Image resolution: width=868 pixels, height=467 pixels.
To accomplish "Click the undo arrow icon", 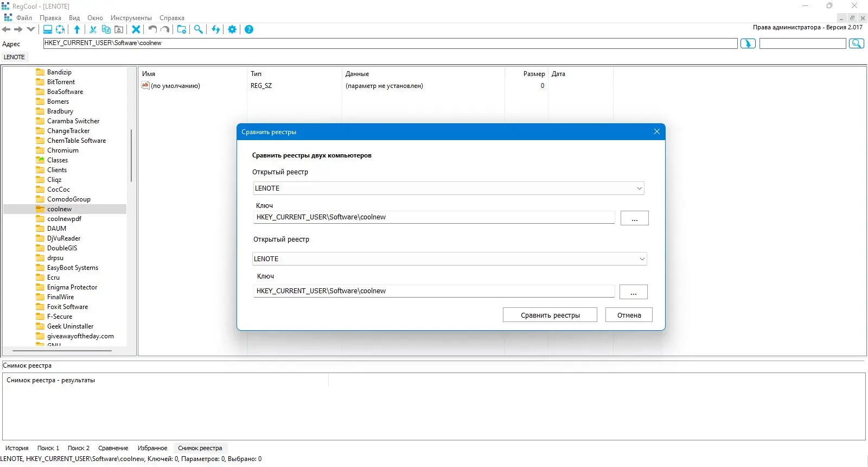I will click(152, 29).
